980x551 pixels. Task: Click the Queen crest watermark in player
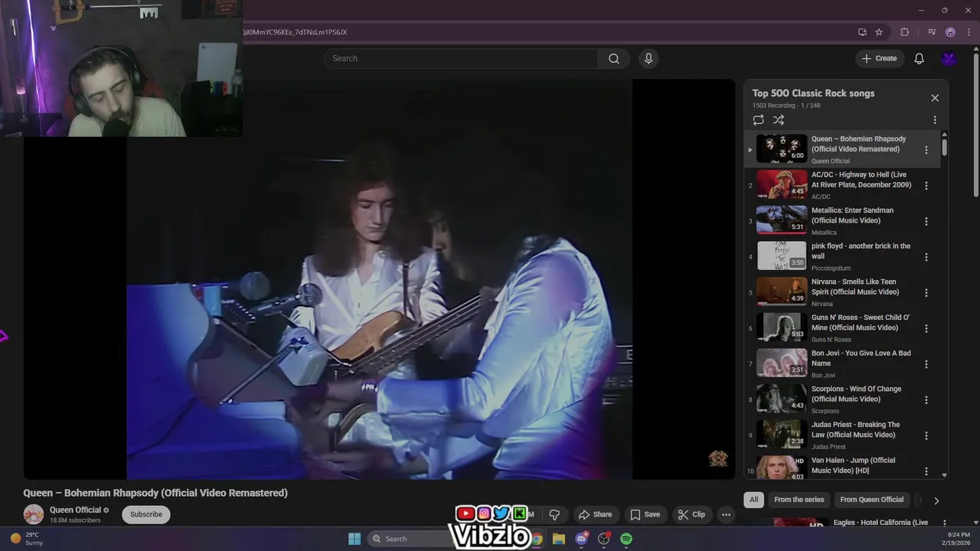coord(717,458)
